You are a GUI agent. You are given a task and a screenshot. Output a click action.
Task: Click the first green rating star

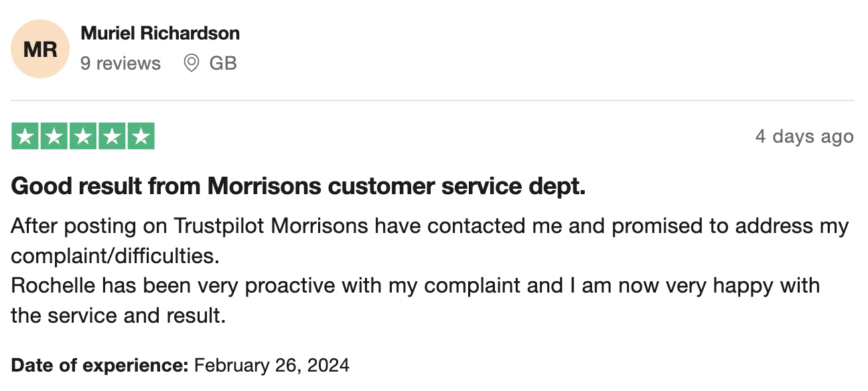tap(25, 137)
